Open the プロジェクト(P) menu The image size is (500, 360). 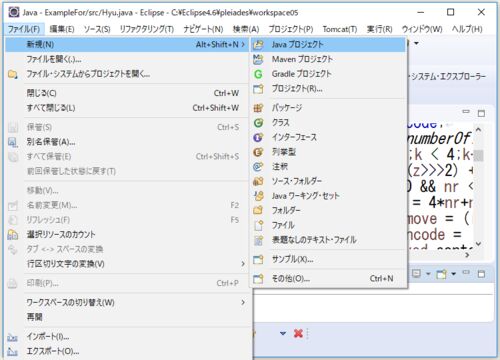click(x=291, y=29)
